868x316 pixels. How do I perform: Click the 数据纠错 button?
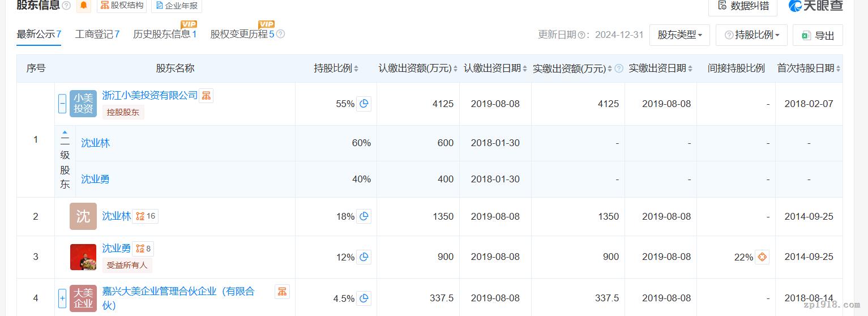(743, 6)
